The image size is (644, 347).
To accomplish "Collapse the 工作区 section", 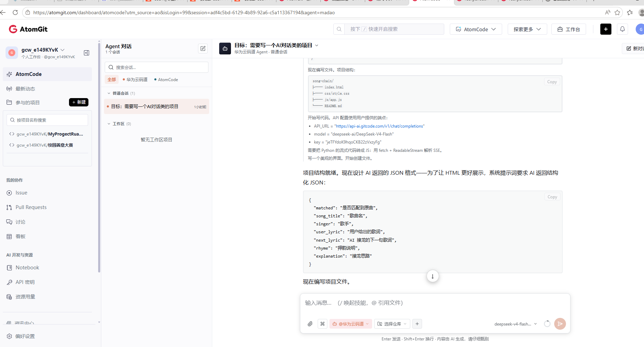I will point(109,124).
